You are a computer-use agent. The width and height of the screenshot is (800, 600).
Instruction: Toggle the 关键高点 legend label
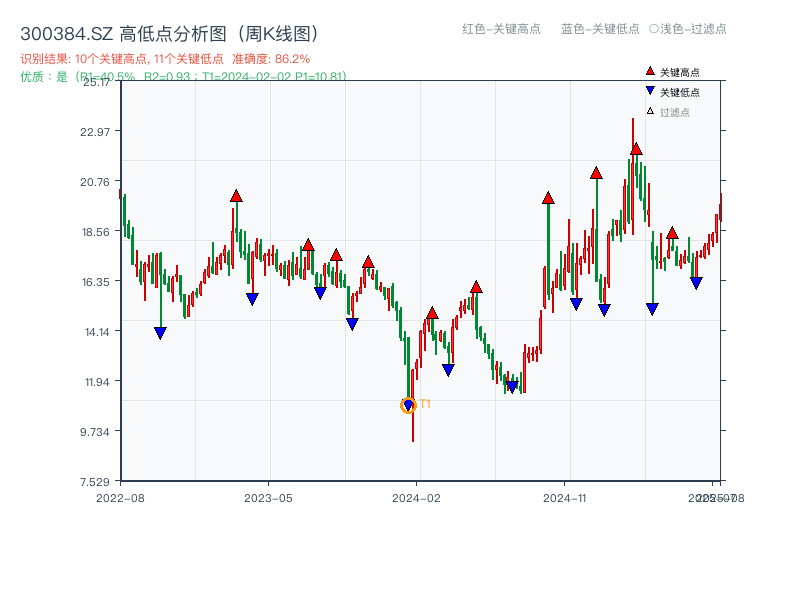[x=680, y=72]
